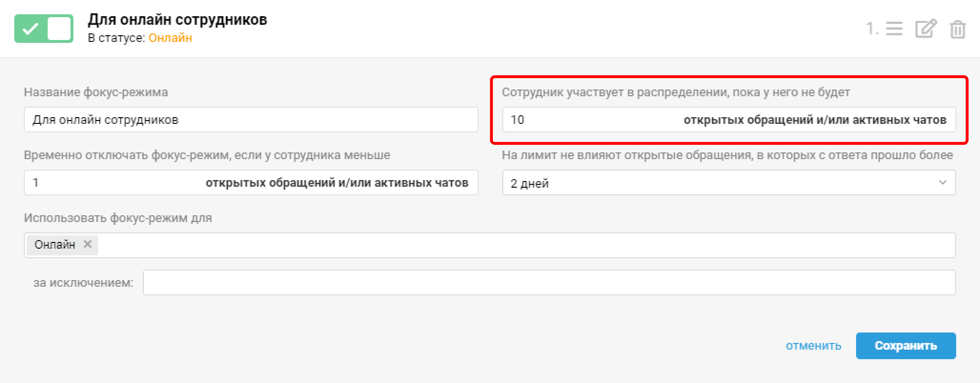980x383 pixels.
Task: Click the Для онлайн сотрудников header title
Action: 177,20
